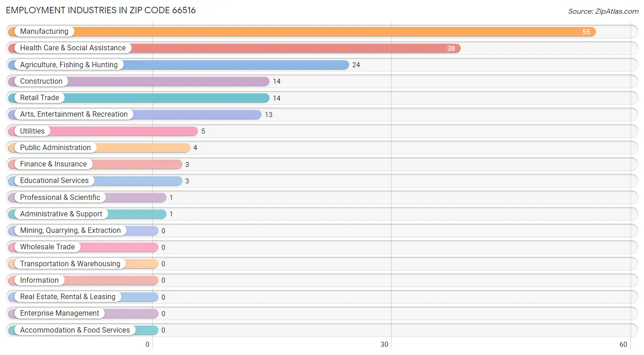Click the Accommodation & Food Services label
The image size is (644, 355).
click(x=75, y=330)
